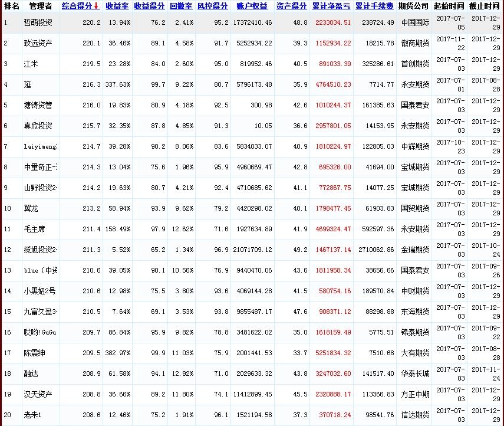This screenshot has width=504, height=426.
Task: Select the 管理者 column header
Action: [41, 6]
